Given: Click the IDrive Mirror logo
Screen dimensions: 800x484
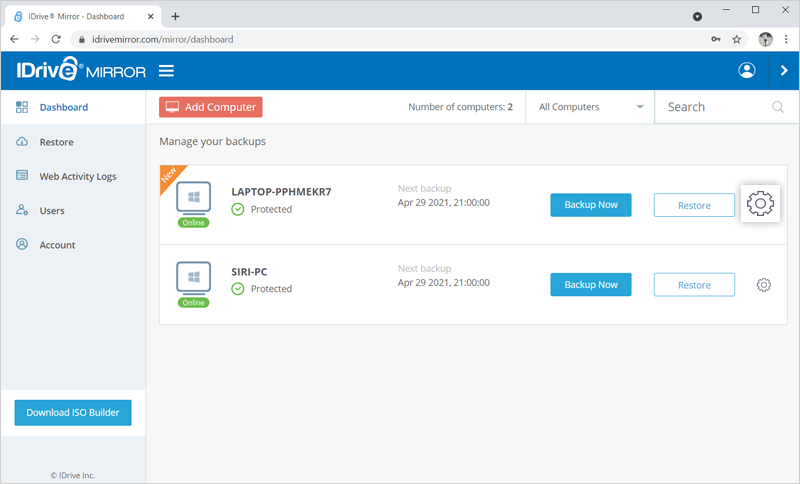Looking at the screenshot, I should click(x=81, y=69).
